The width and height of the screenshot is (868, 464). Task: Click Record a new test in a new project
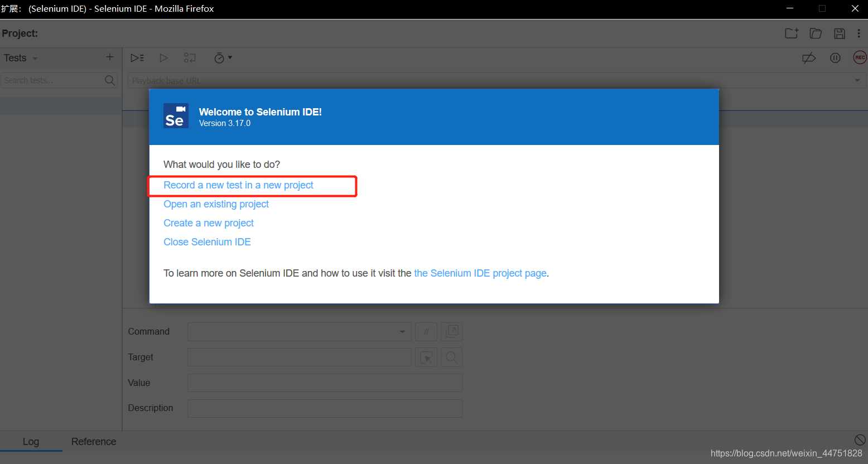point(238,185)
